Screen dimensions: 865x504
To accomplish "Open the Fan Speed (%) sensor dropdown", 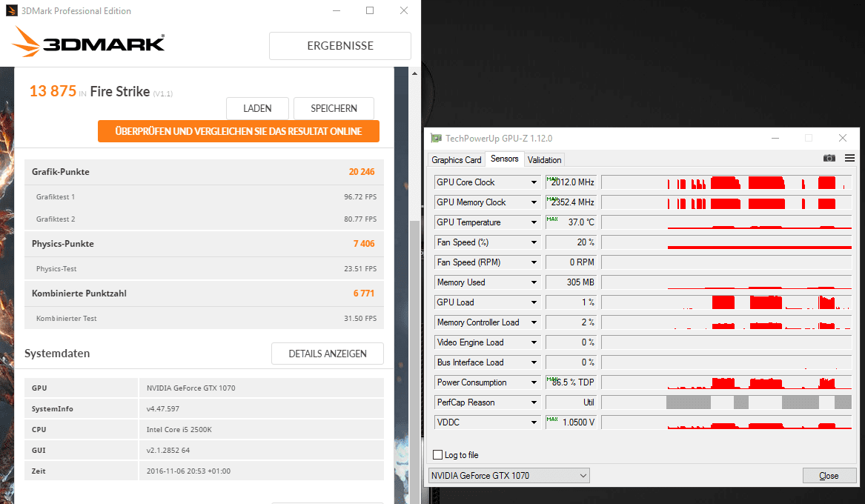I will [x=534, y=242].
